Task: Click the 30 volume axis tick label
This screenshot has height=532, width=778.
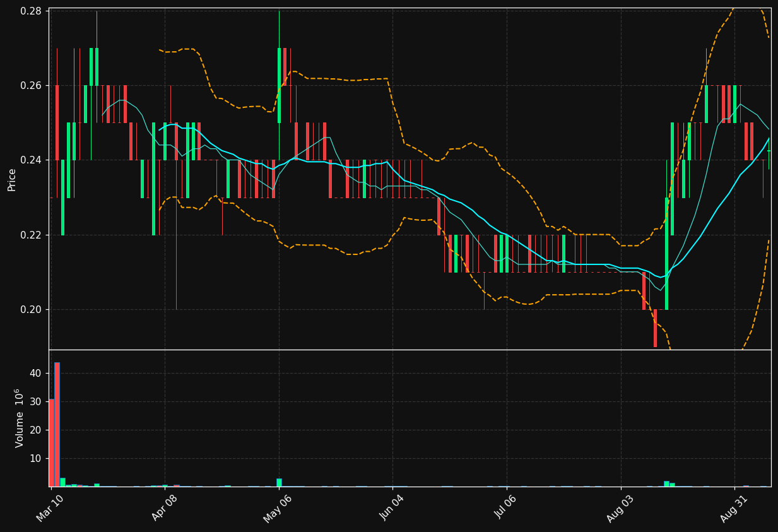Action: 35,402
